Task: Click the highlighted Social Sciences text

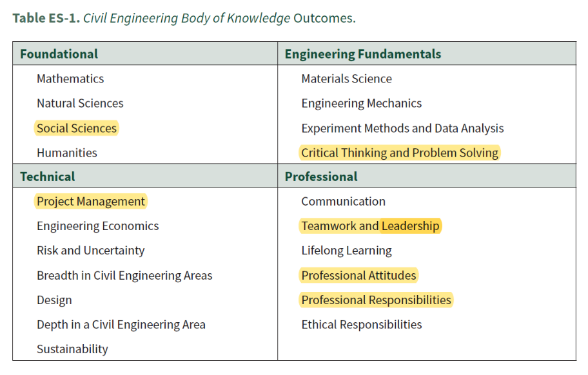Action: [x=77, y=128]
